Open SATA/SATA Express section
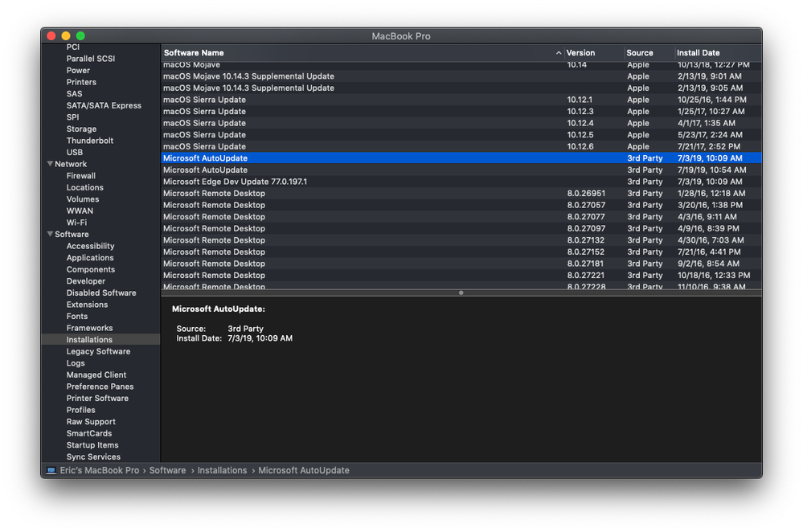 (x=104, y=105)
